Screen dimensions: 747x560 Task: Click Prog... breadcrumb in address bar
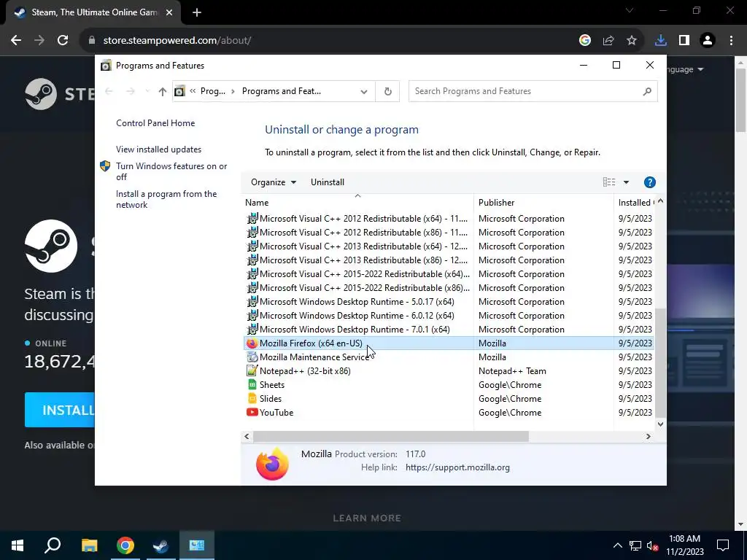tap(212, 91)
